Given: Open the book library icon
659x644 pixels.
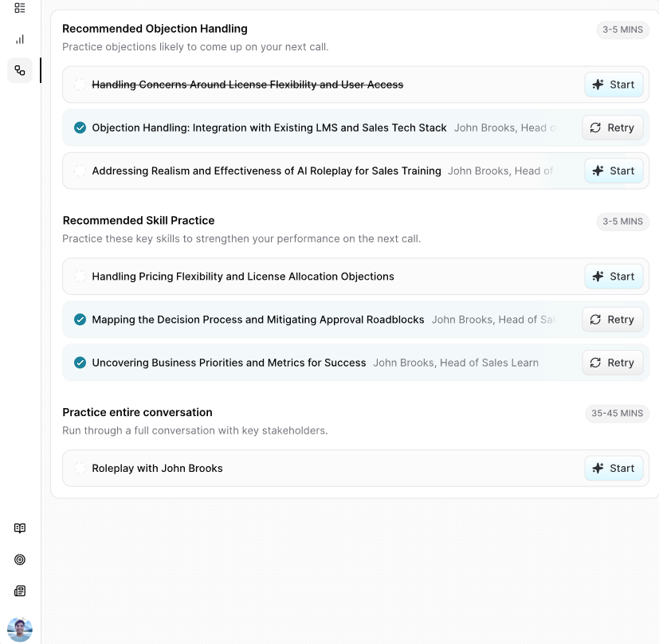Looking at the screenshot, I should [x=20, y=528].
